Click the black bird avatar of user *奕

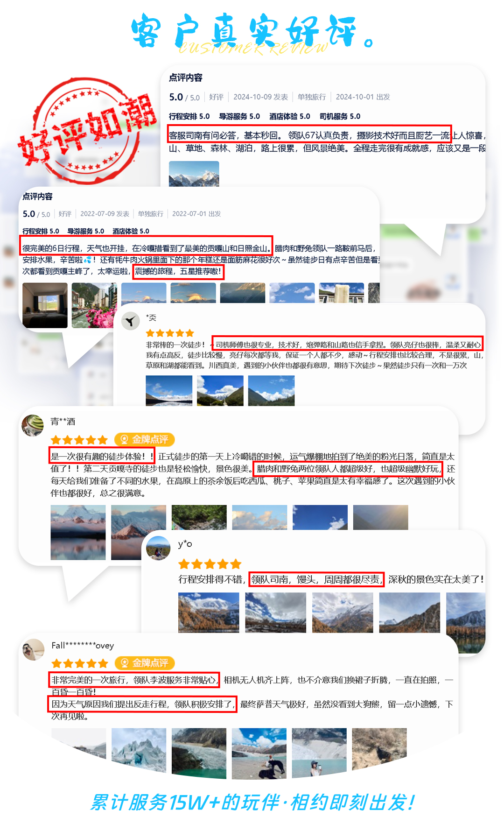click(x=131, y=321)
